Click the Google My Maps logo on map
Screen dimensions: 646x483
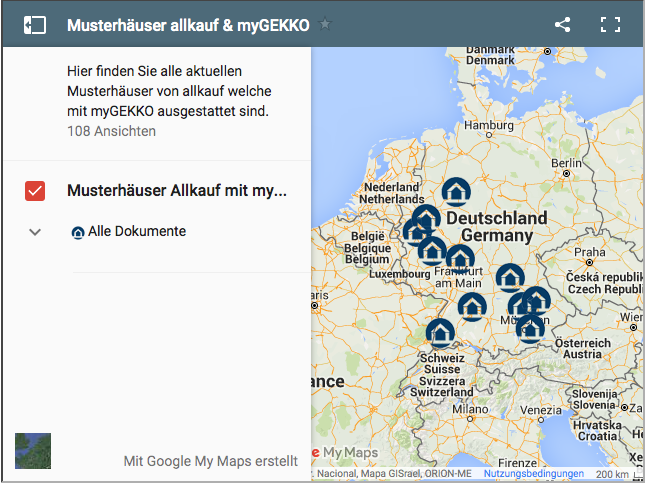pos(344,452)
